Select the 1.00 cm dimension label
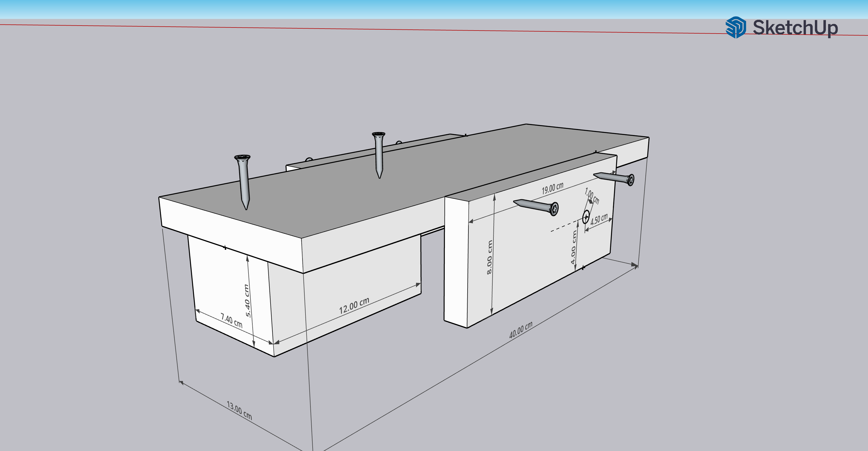Viewport: 868px width, 451px height. (x=592, y=196)
